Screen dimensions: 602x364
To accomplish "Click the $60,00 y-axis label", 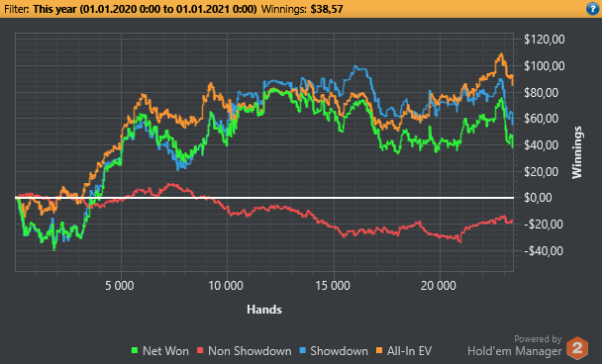I will [x=542, y=119].
